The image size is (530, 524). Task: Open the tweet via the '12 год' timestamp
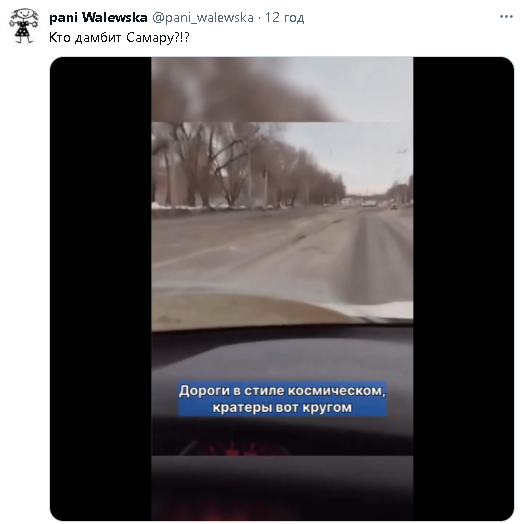pos(284,18)
